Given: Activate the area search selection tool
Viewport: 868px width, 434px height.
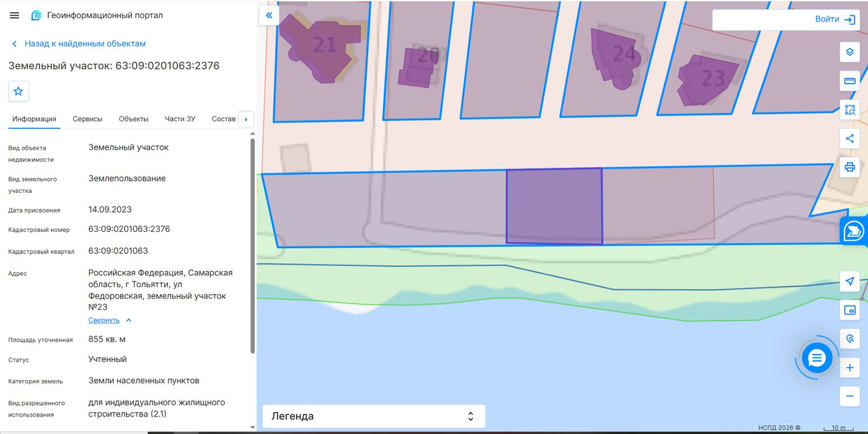Looking at the screenshot, I should [x=850, y=110].
